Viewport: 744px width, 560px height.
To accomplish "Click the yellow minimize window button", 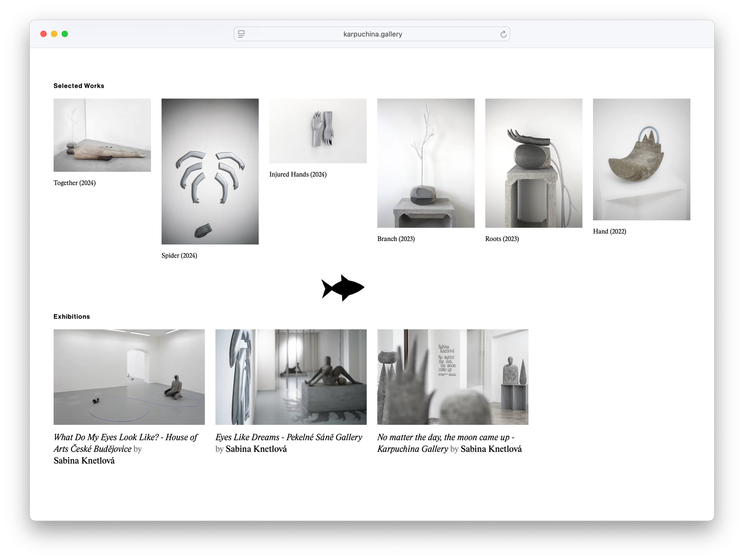I will click(54, 34).
